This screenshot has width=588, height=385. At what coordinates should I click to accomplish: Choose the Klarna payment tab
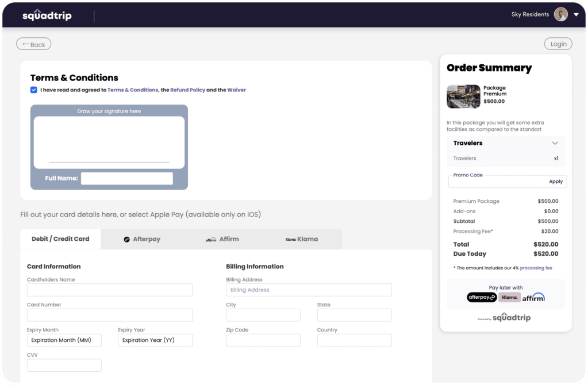point(302,239)
